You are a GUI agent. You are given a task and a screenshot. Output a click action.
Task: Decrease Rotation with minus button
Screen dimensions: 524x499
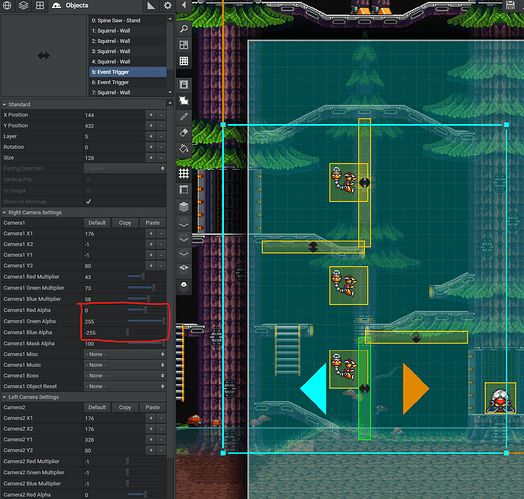tap(161, 147)
